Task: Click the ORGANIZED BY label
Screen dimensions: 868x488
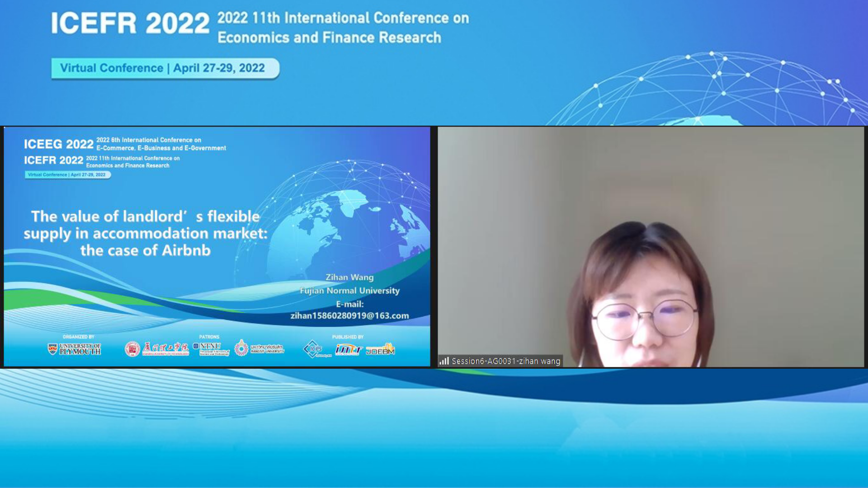Action: pos(78,337)
